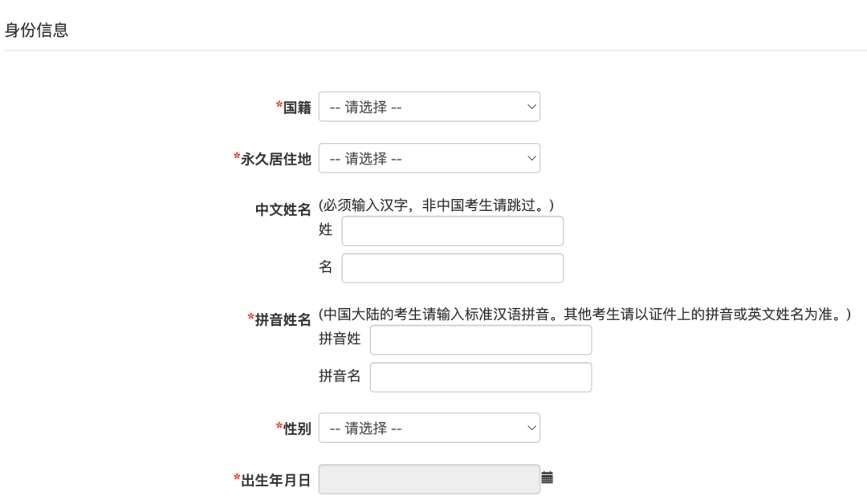Image resolution: width=867 pixels, height=504 pixels.
Task: Open the 国籍 (nationality) selection list
Action: [429, 106]
